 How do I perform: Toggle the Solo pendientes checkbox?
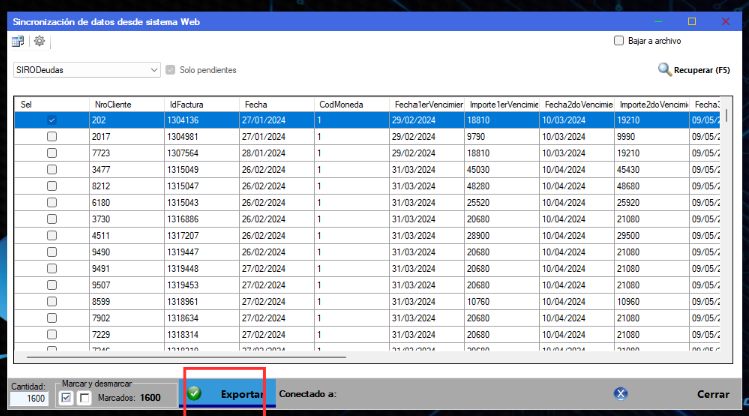tap(170, 70)
